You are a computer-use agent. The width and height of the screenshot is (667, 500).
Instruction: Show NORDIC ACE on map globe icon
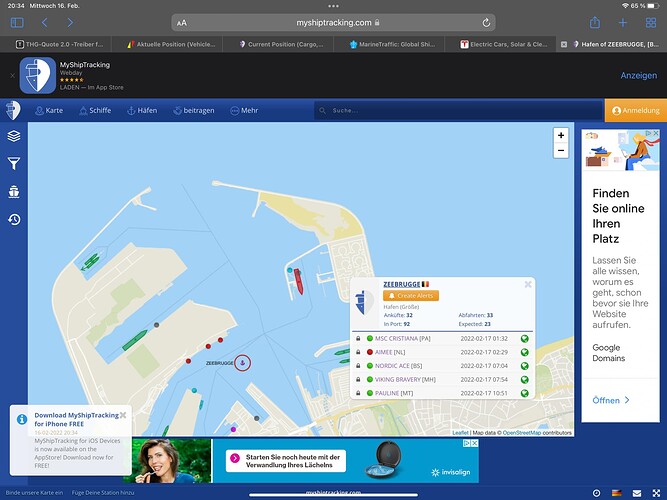click(x=525, y=366)
